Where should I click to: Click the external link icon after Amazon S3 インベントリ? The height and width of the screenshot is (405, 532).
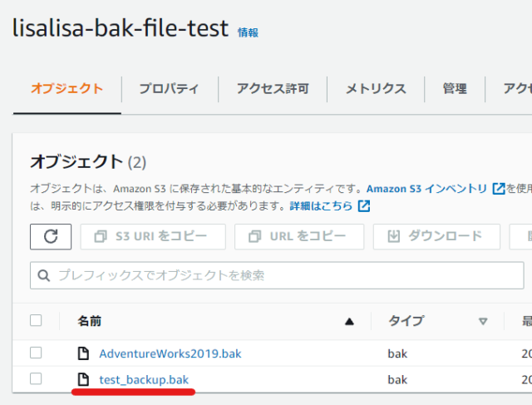499,189
